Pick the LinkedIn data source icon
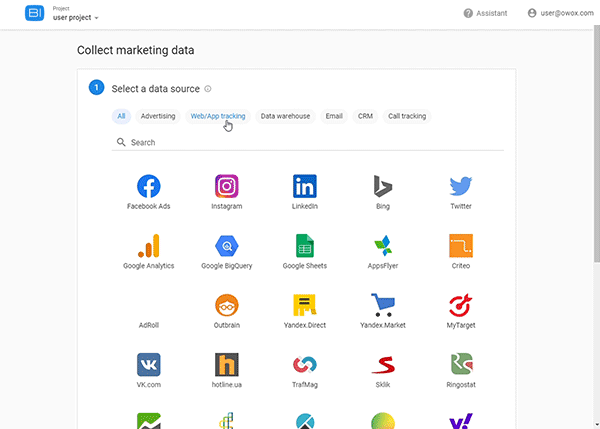600x429 pixels. tap(305, 186)
